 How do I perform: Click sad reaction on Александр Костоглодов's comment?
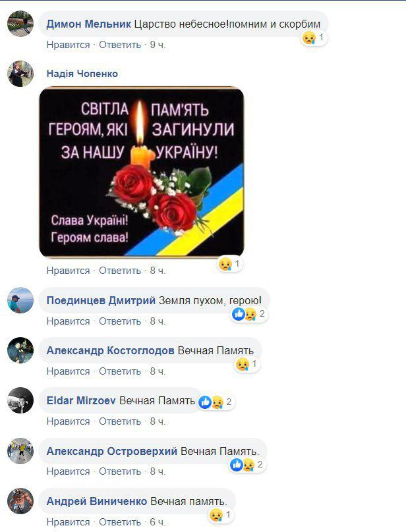(247, 364)
